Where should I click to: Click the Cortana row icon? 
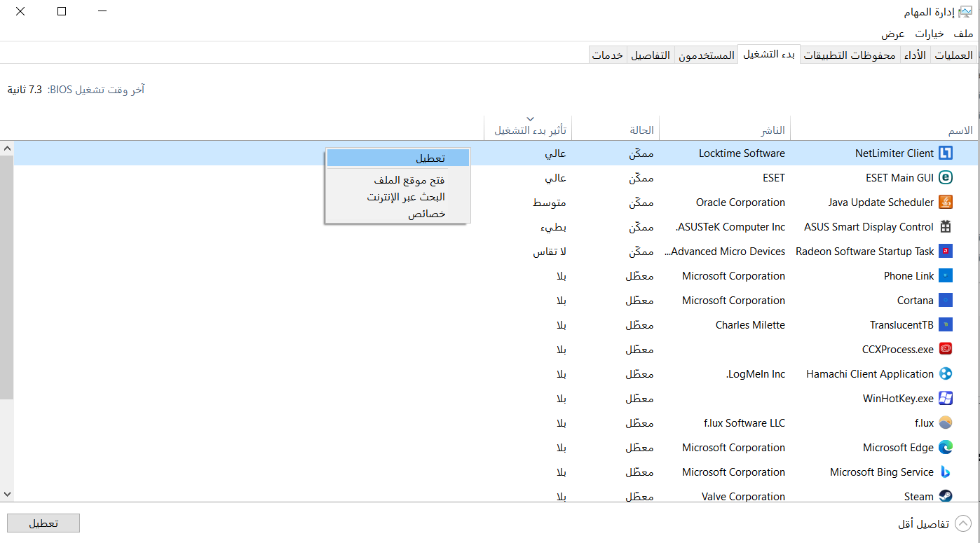[946, 301]
